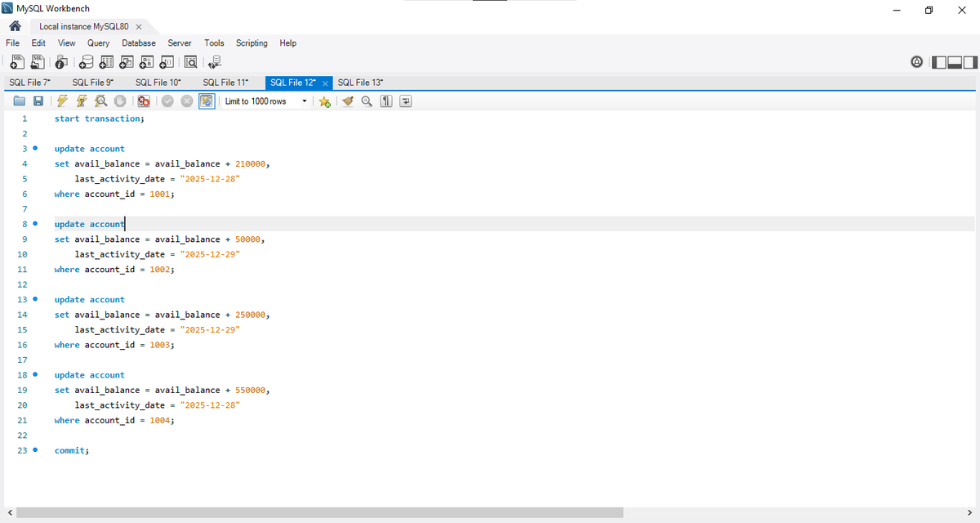Close the Local instance MySQL80 connection tab
980x523 pixels.
(x=139, y=27)
